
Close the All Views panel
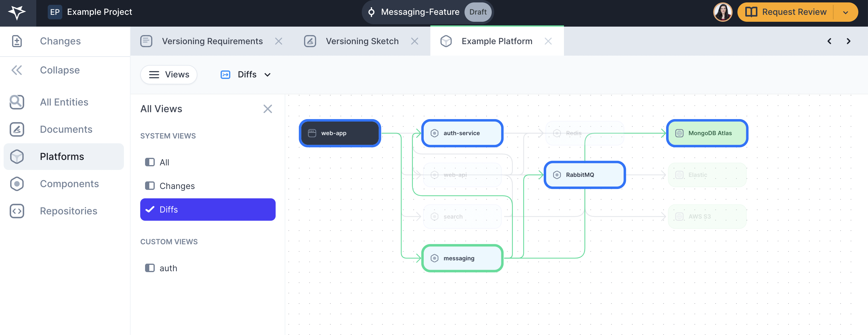[x=267, y=109]
